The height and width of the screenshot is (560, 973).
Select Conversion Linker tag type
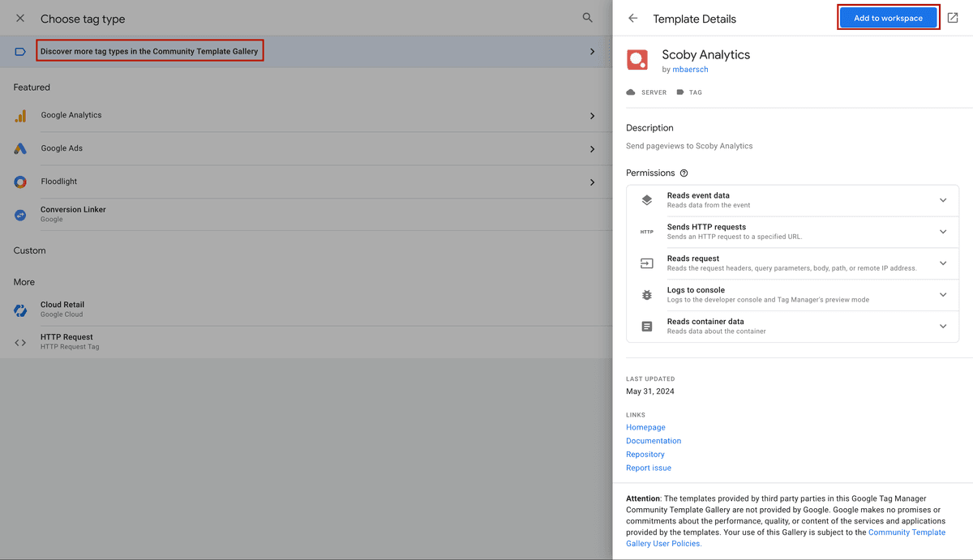pyautogui.click(x=304, y=215)
